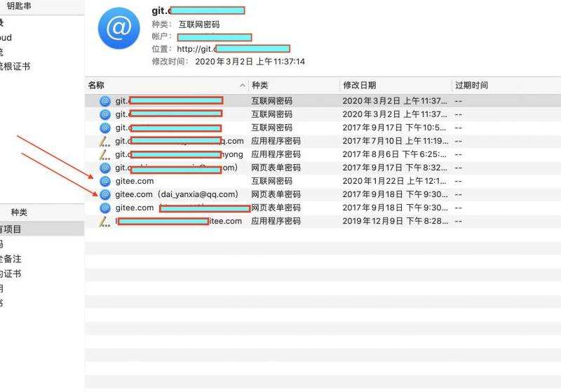Select the 备注 category in the sidebar
Image resolution: width=561 pixels, height=392 pixels.
(11, 259)
